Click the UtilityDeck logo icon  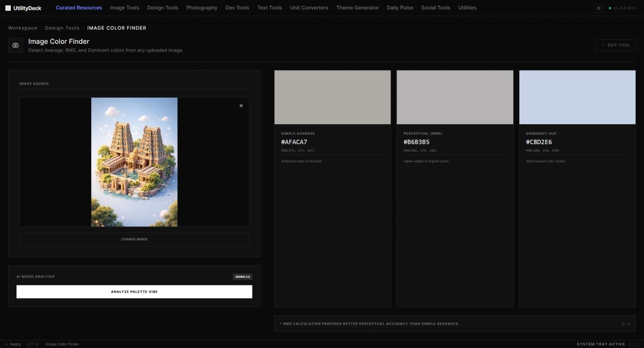click(7, 8)
